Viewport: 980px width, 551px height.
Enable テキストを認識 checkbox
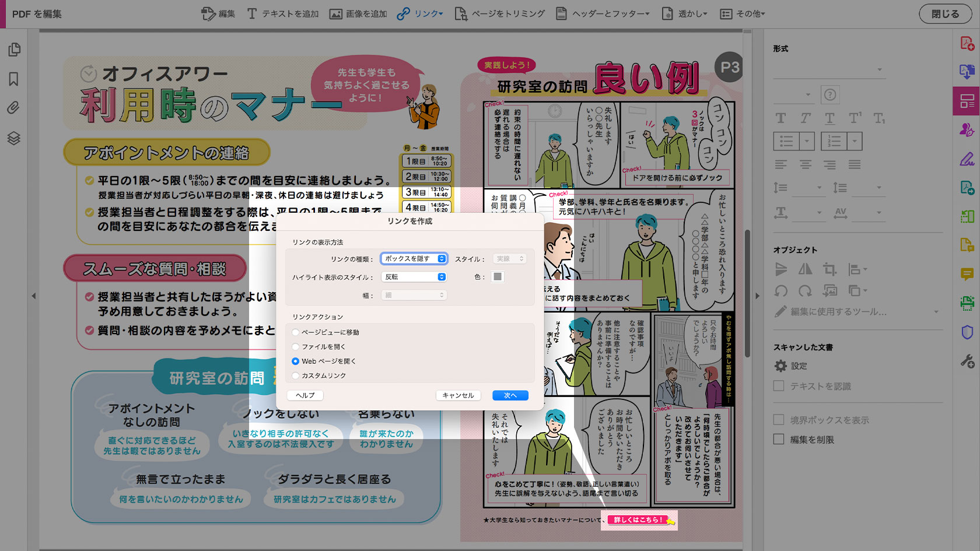click(x=779, y=386)
